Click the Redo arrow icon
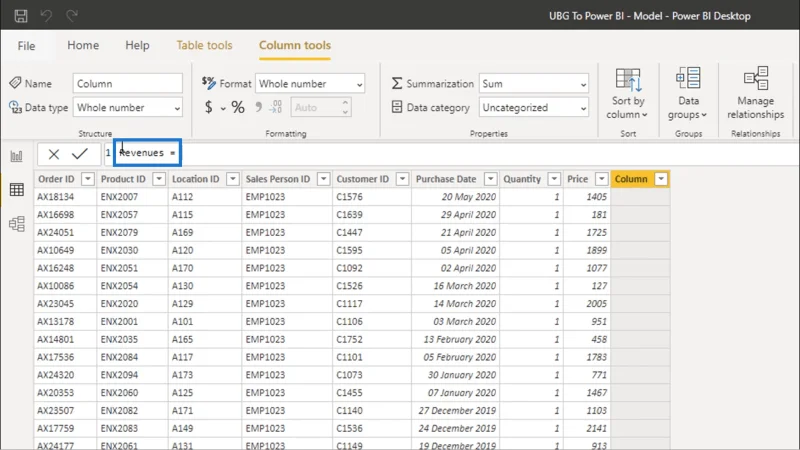Image resolution: width=800 pixels, height=450 pixels. coord(71,16)
